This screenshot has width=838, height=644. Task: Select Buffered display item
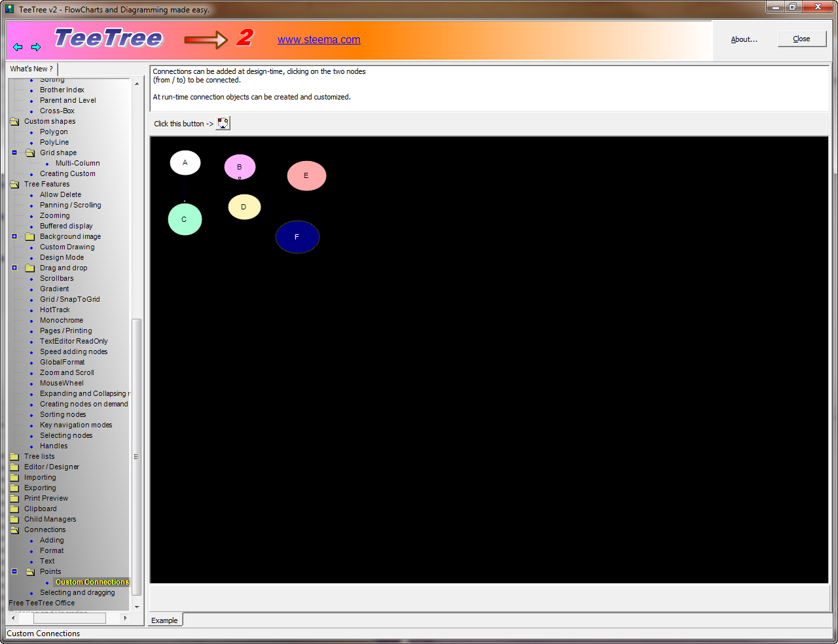click(x=66, y=226)
